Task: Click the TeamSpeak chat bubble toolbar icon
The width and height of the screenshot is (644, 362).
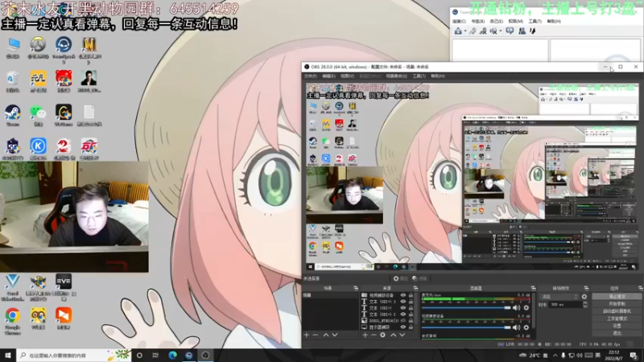Action: point(510,31)
